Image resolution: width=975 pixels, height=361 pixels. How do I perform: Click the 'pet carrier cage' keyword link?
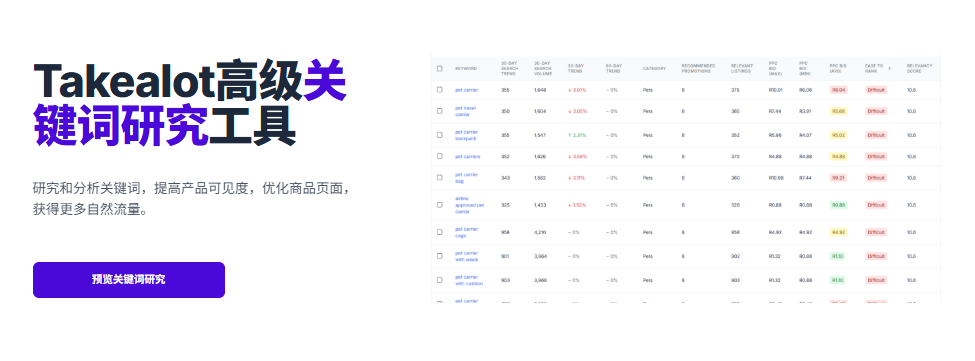[466, 232]
